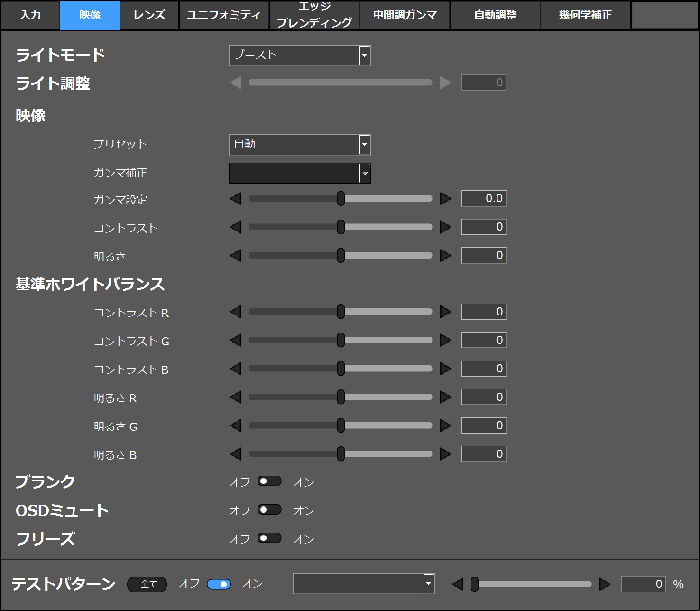Click the コントラスト B slider handle
The height and width of the screenshot is (611, 700).
point(341,369)
